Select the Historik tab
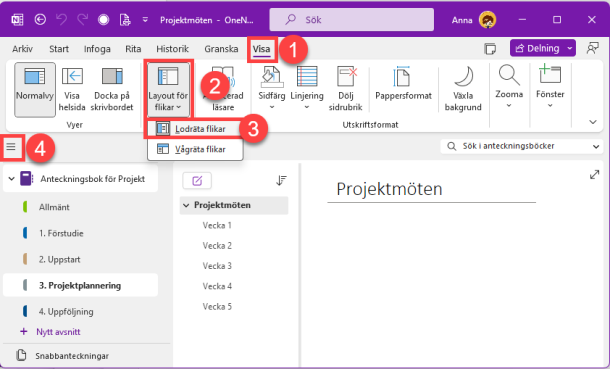This screenshot has height=369, width=610. click(172, 49)
